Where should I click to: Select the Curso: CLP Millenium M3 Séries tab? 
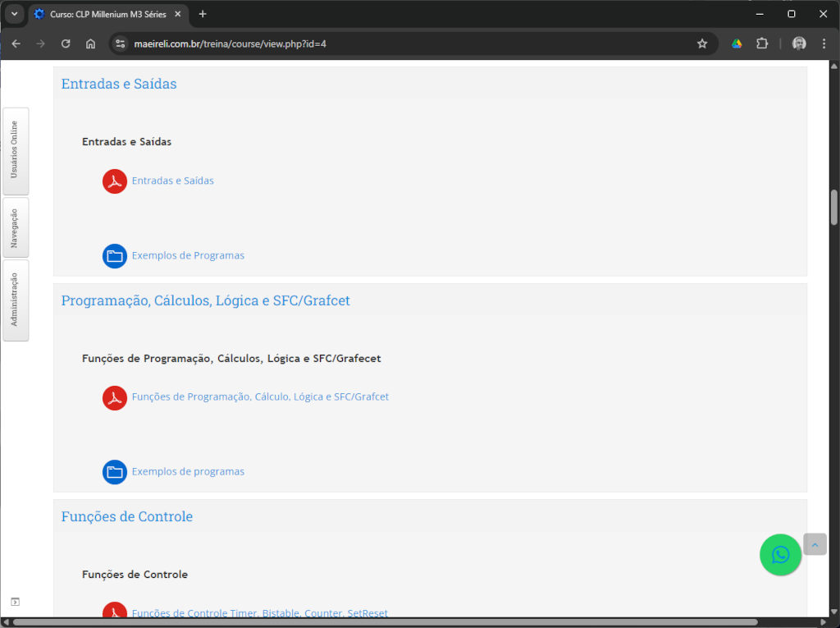(x=107, y=15)
